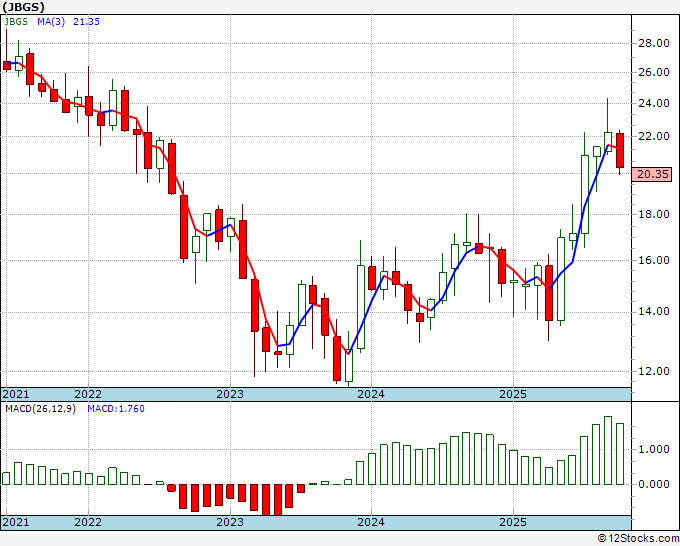This screenshot has height=546, width=680.
Task: Click 2025 on the MACD timeline
Action: tap(513, 522)
